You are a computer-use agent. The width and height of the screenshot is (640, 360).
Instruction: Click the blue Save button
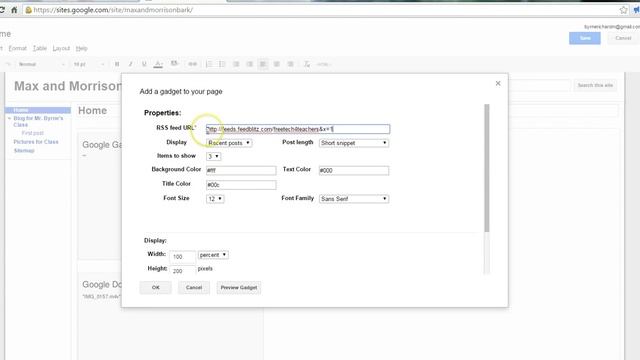click(585, 38)
